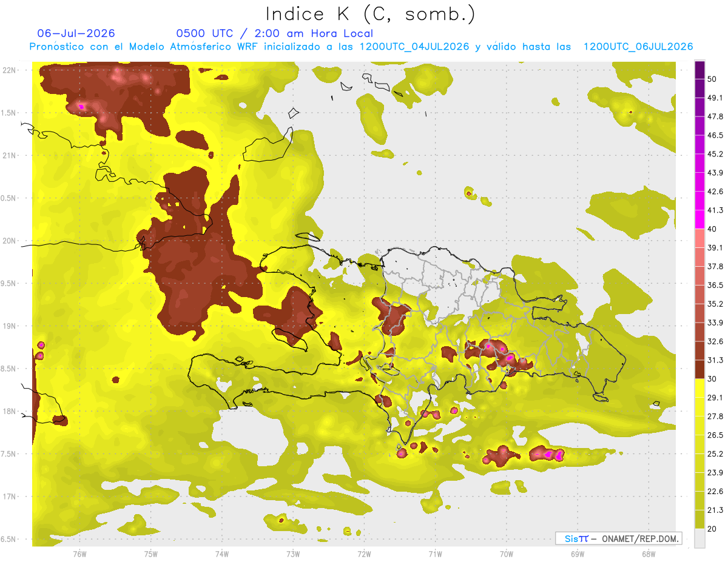The image size is (728, 562).
Task: Click the "23.9" color scale value
Action: click(x=715, y=473)
